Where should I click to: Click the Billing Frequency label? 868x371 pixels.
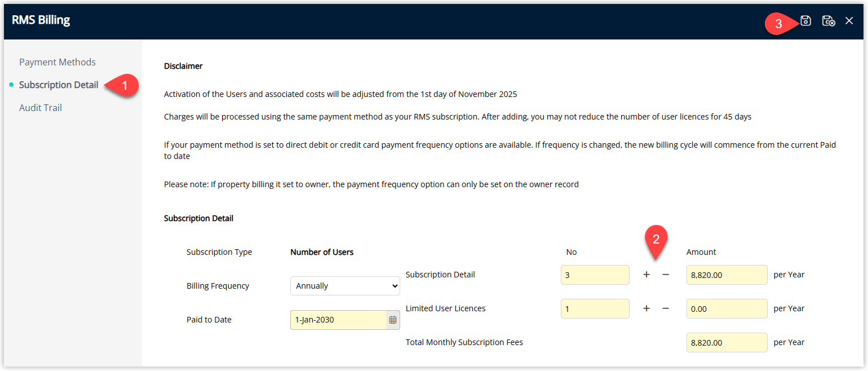click(x=218, y=286)
